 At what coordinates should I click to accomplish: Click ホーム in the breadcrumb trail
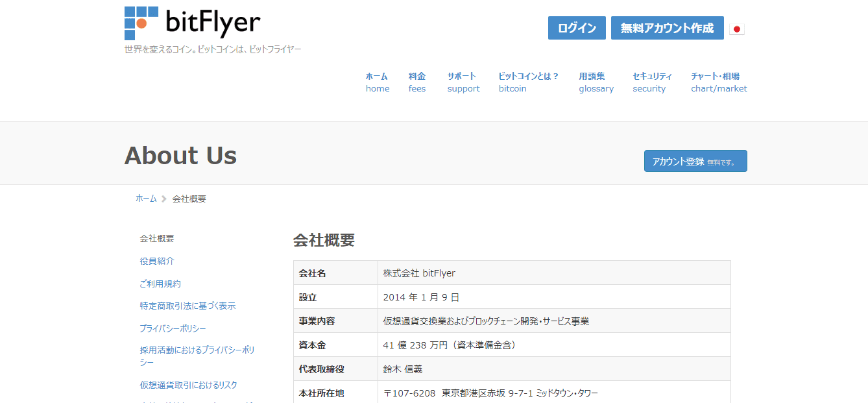click(x=147, y=198)
